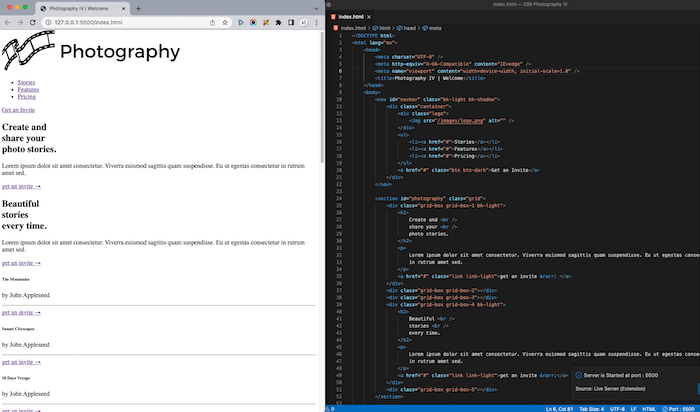Click 'Create and share your photo stories.' heading
Image resolution: width=700 pixels, height=412 pixels.
pos(29,138)
